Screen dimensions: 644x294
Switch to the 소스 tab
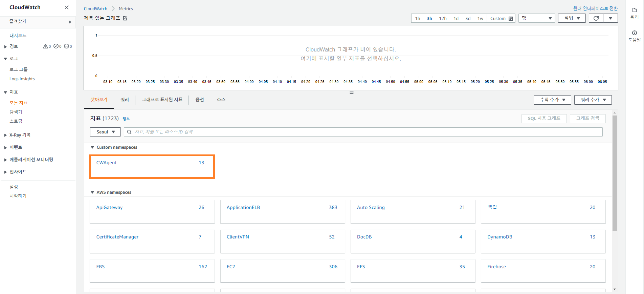pyautogui.click(x=221, y=100)
